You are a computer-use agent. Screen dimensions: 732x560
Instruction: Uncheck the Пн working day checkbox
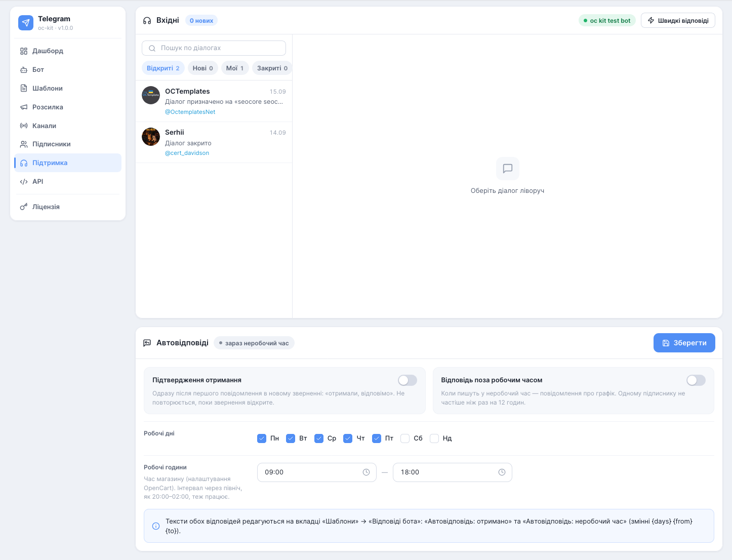[262, 438]
